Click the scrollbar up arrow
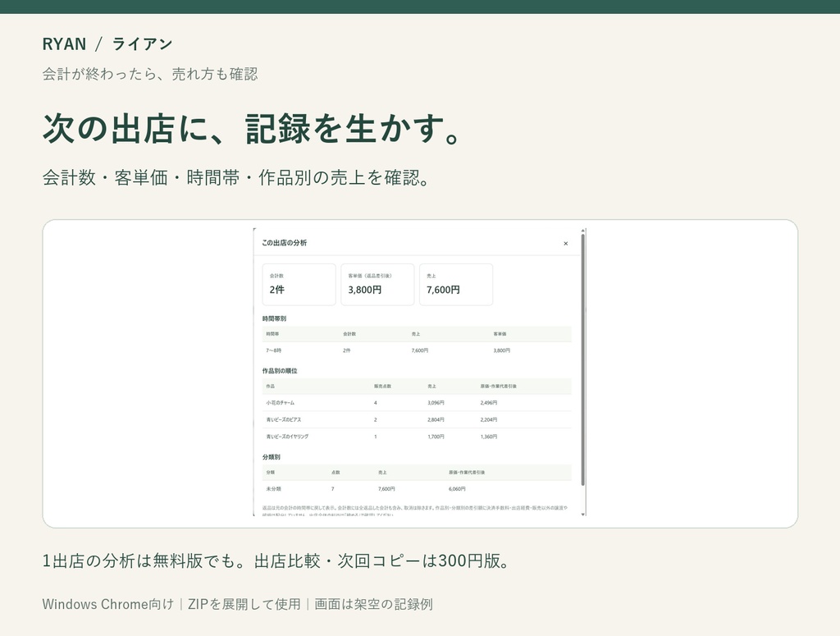The width and height of the screenshot is (840, 636). [x=583, y=231]
